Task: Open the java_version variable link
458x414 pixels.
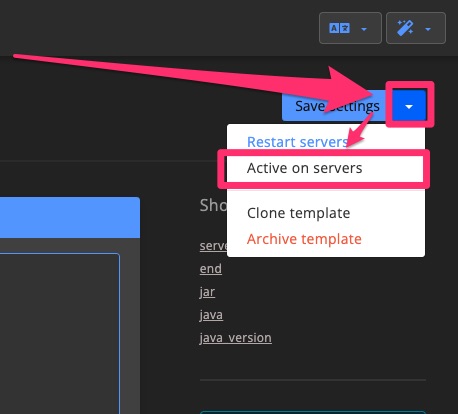Action: click(x=235, y=338)
